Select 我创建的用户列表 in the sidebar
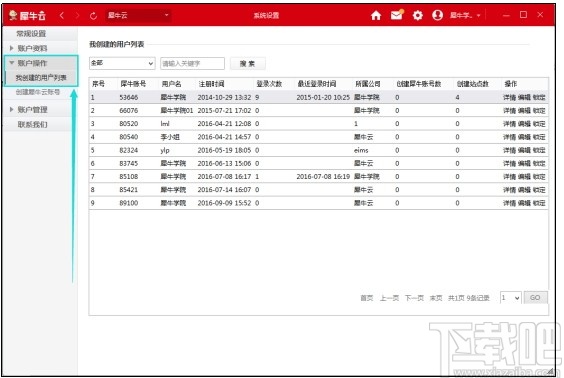 pos(41,78)
